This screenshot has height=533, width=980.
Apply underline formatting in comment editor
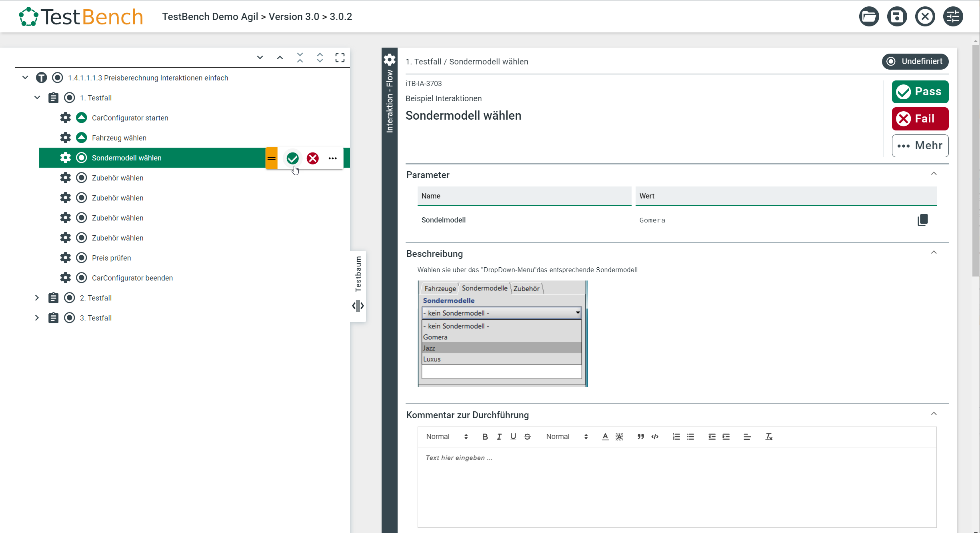click(x=513, y=437)
